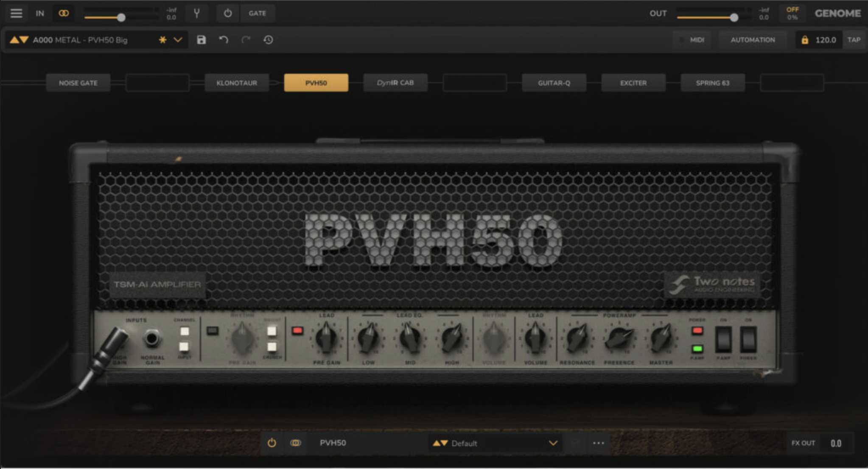Open the three-dots options menu
Screen dimensions: 868x469
(x=598, y=443)
